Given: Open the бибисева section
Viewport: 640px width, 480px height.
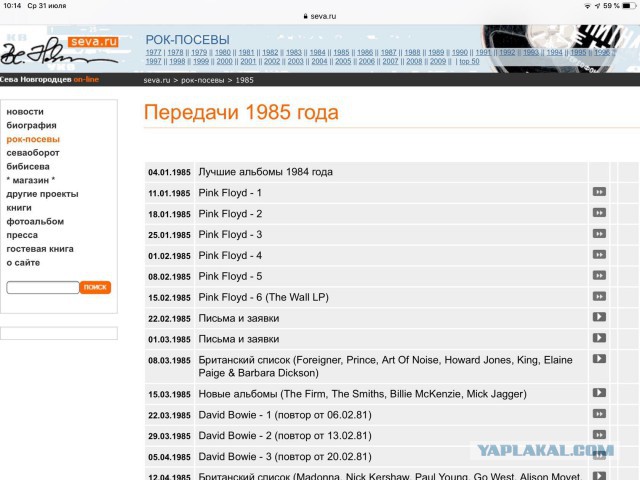Looking at the screenshot, I should [28, 167].
